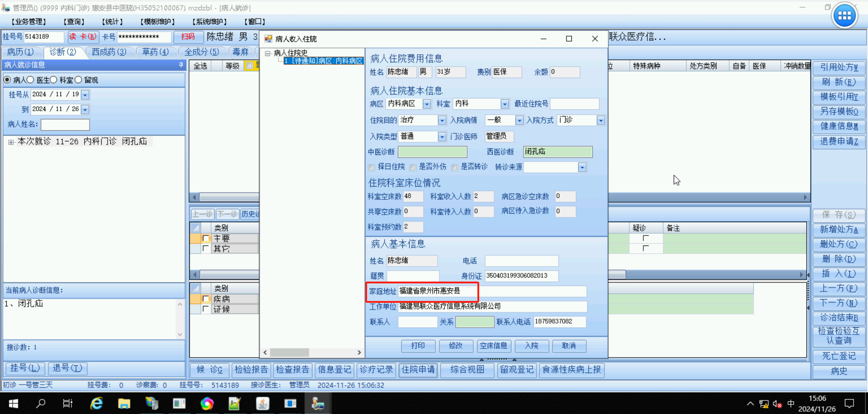This screenshot has height=414, width=868.
Task: Open the 入院类型 dropdown
Action: click(x=442, y=136)
